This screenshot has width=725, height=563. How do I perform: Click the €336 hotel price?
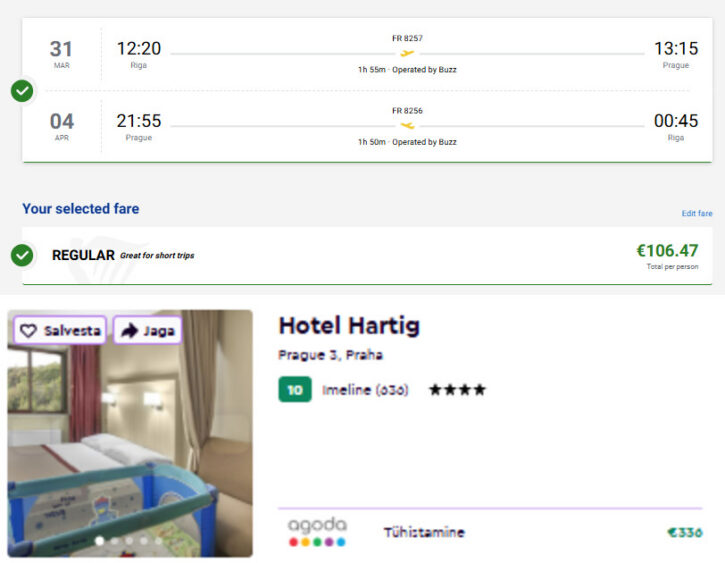pos(685,533)
